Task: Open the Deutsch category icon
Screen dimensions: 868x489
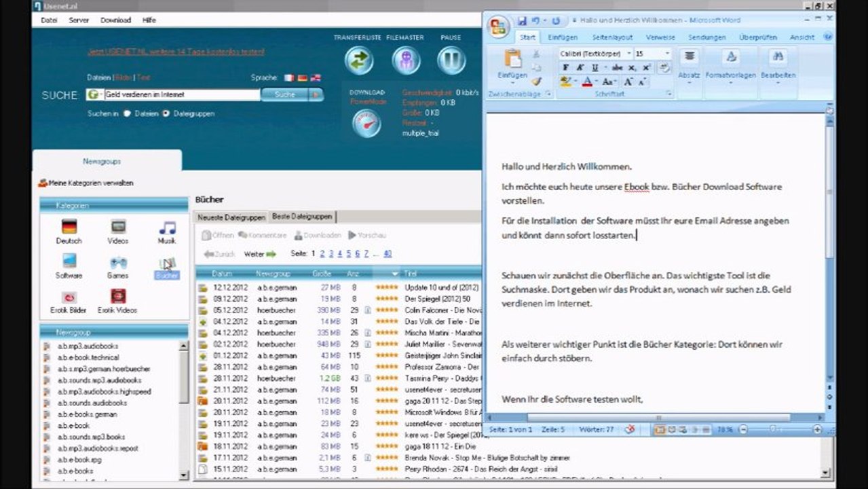Action: tap(69, 227)
